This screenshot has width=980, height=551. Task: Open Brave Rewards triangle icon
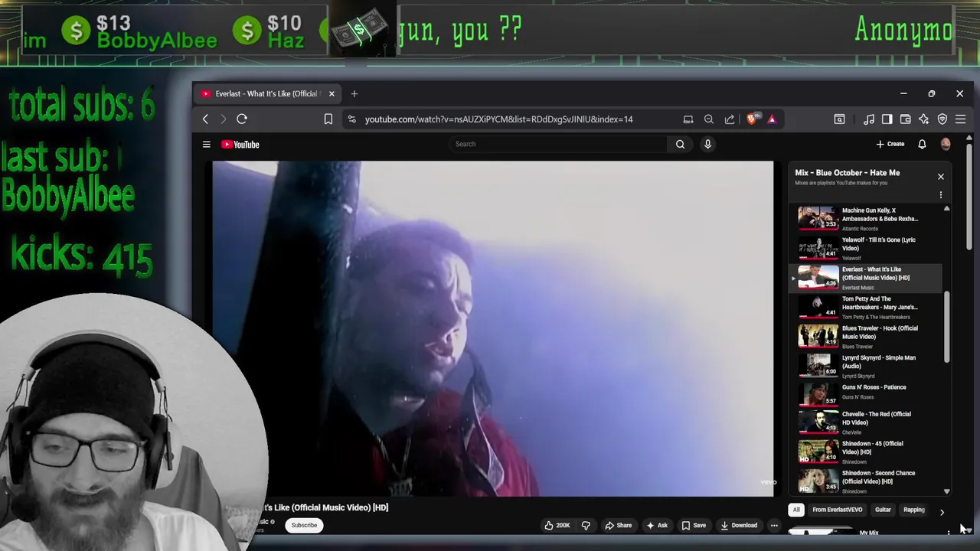coord(772,119)
